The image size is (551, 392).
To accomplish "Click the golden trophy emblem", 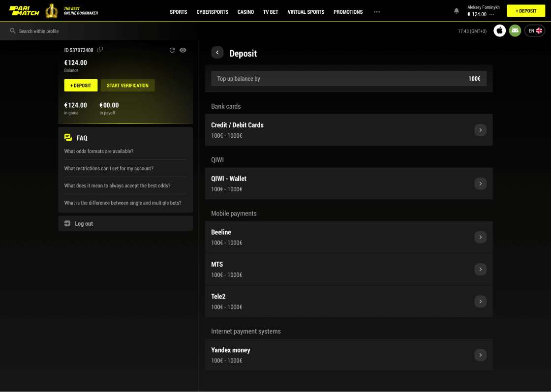I will tap(52, 11).
